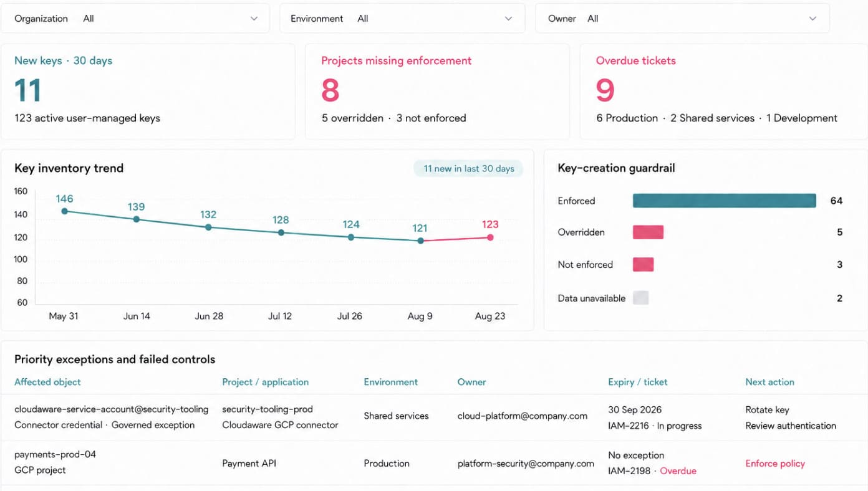Click the 'Key inventory trend' heading
Screen dimensions: 868x491
click(69, 168)
